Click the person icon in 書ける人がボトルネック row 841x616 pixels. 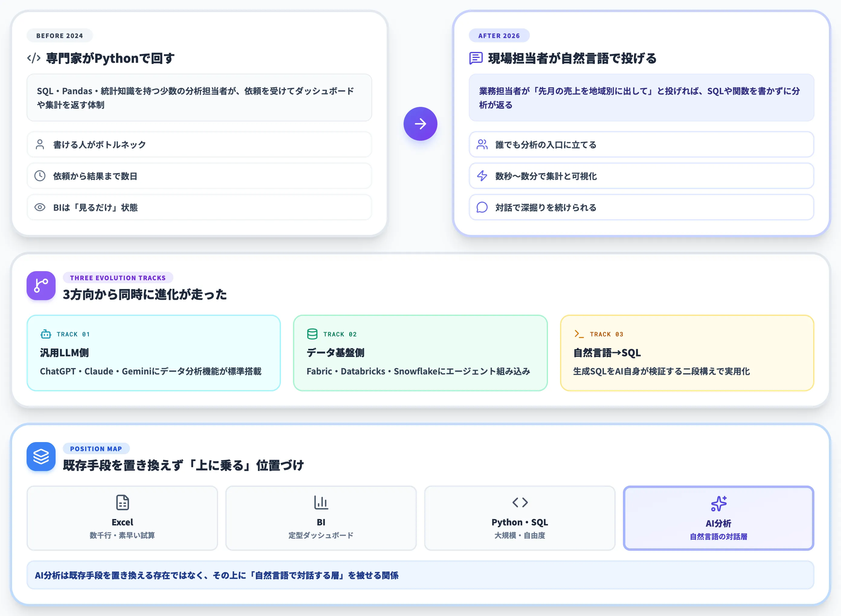[x=40, y=144]
